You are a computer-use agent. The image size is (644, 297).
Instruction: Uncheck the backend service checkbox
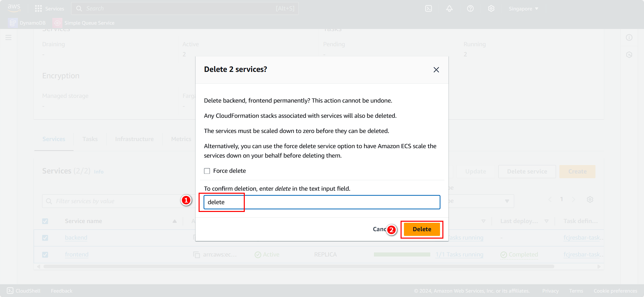point(45,238)
